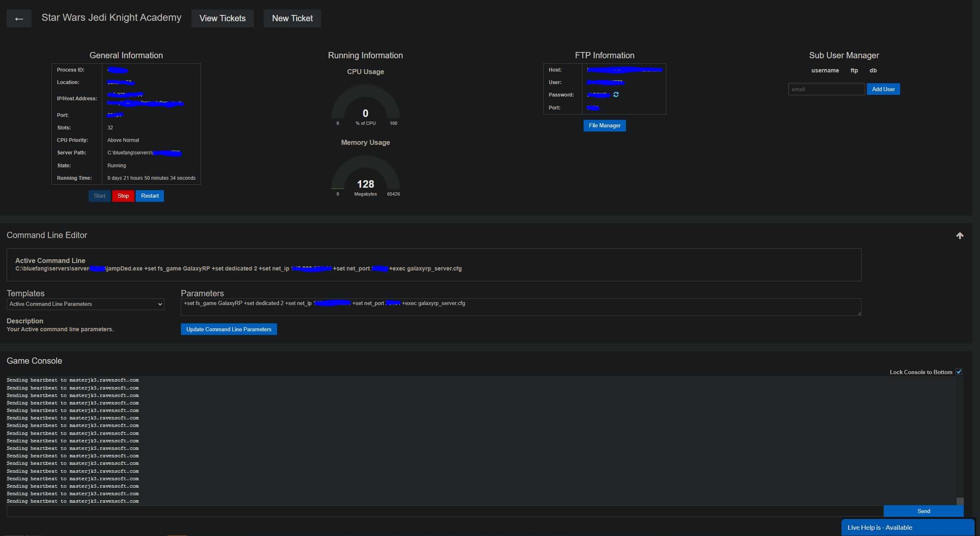This screenshot has width=980, height=536.
Task: Collapse the Command Line Editor section
Action: pyautogui.click(x=960, y=236)
